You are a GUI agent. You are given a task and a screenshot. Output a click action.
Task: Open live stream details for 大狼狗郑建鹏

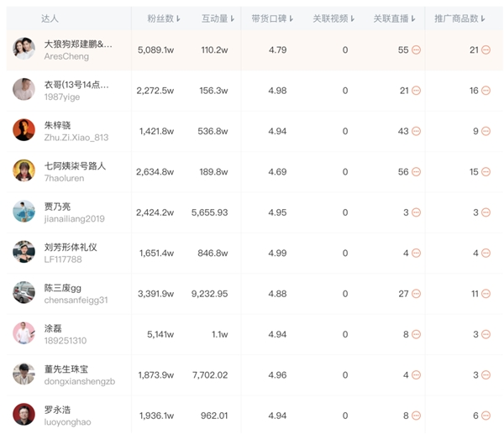(416, 50)
